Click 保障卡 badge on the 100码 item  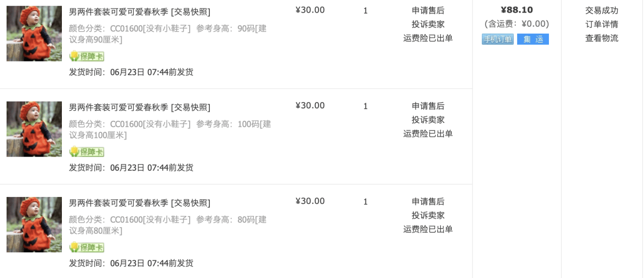(x=87, y=152)
